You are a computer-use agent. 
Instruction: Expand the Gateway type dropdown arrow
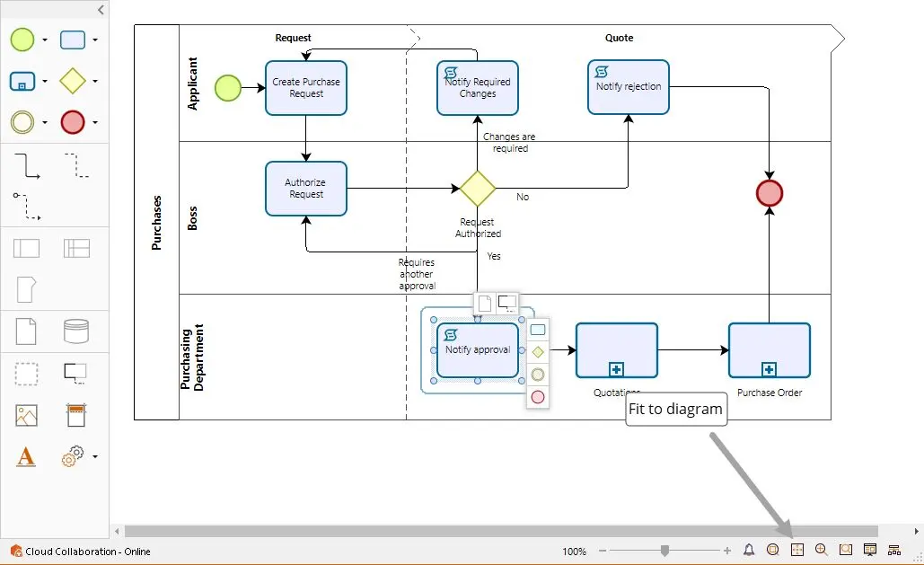pos(95,82)
